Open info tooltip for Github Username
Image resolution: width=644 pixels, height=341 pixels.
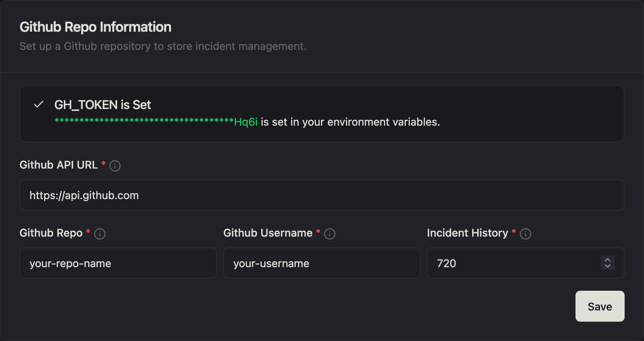click(x=330, y=234)
